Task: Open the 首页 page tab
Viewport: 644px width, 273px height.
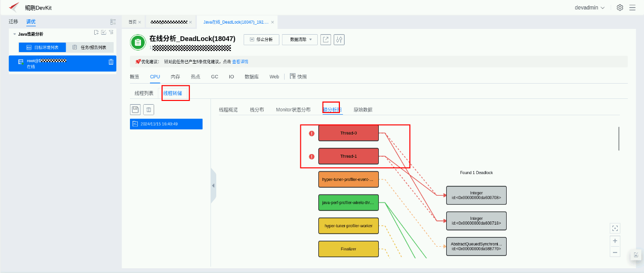Action: click(133, 22)
